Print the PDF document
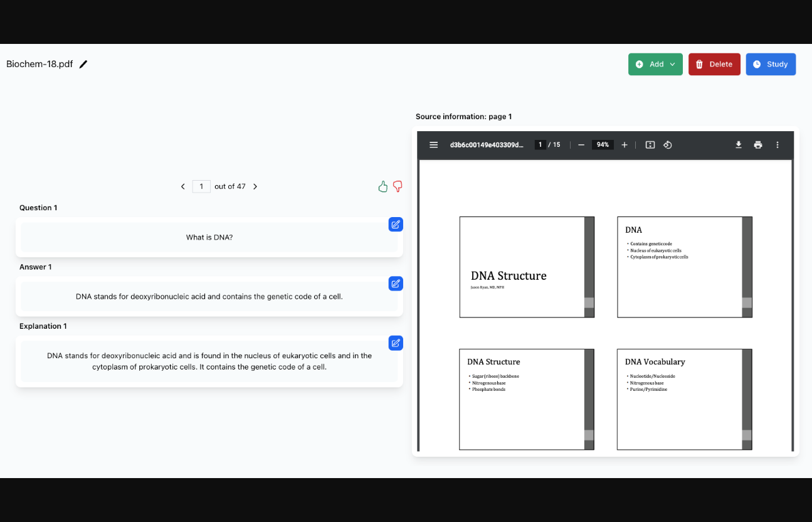 pos(758,145)
